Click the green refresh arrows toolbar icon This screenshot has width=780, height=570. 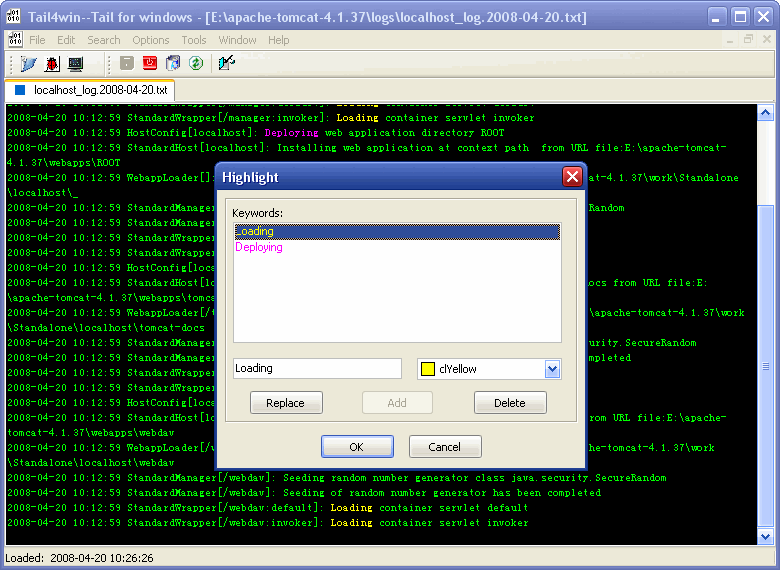point(196,63)
